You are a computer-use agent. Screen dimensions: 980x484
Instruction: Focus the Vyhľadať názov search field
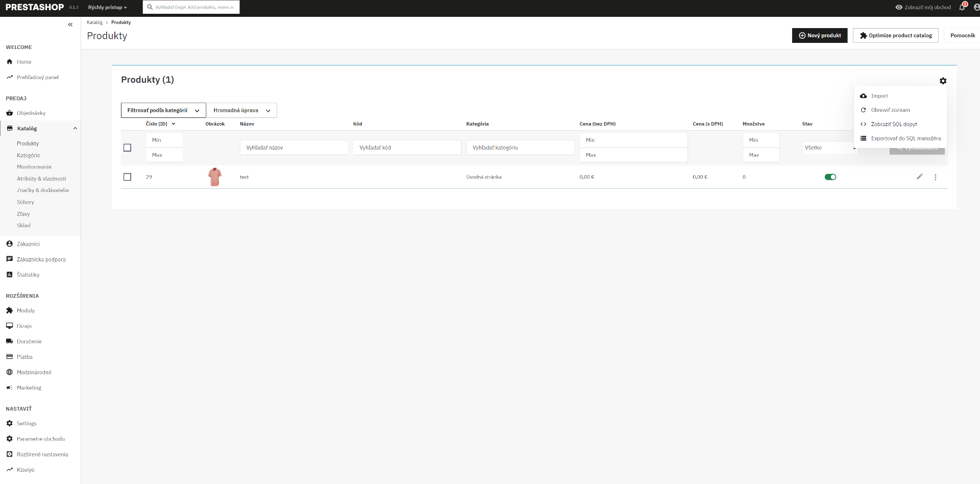[x=294, y=148]
